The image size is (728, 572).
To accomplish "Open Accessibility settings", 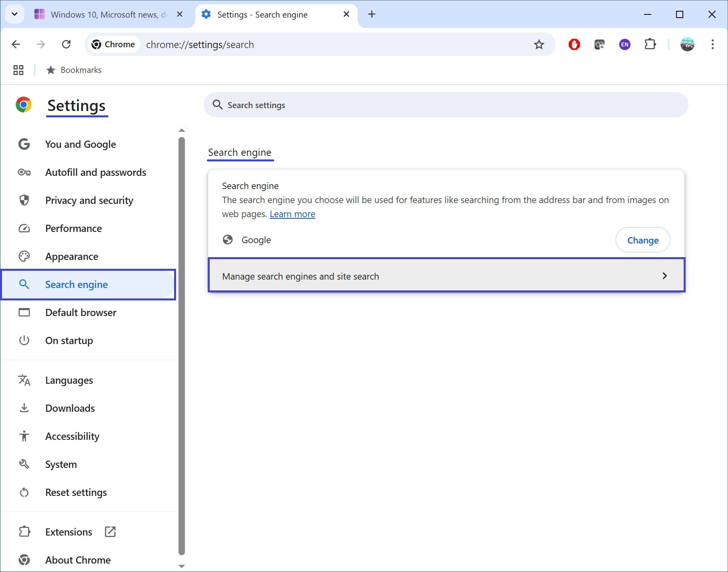I will [88, 436].
